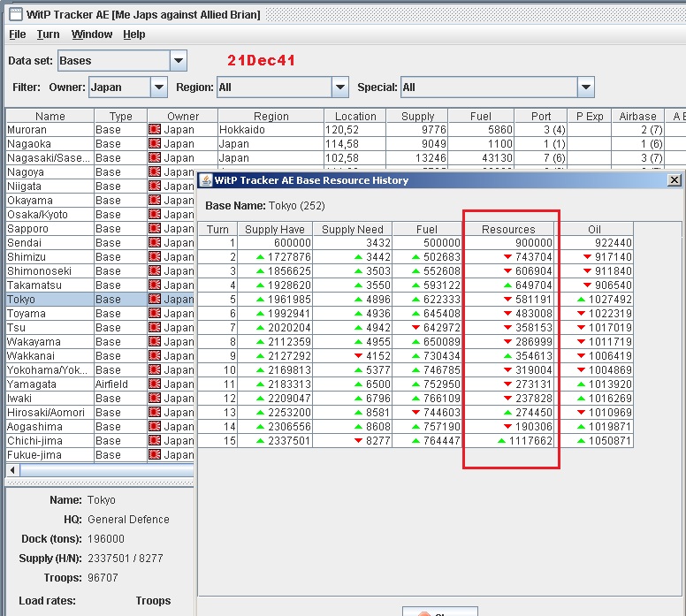The width and height of the screenshot is (686, 616).
Task: Expand the Owner filter dropdown arrow
Action: (x=159, y=87)
